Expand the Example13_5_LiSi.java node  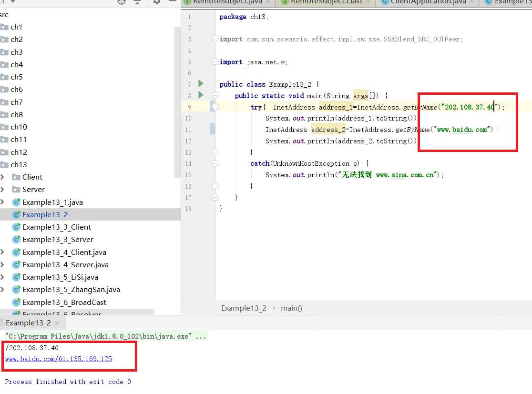[2, 277]
